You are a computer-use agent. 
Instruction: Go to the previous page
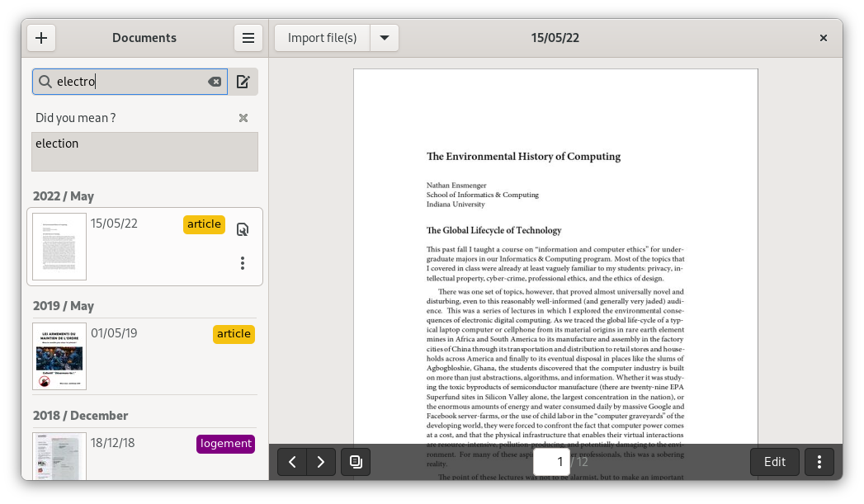pos(292,462)
